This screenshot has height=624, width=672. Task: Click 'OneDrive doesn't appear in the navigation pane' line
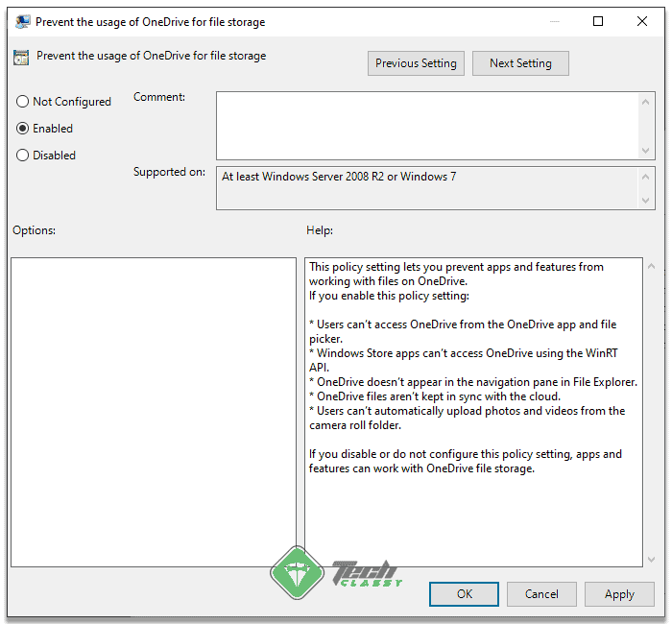[x=473, y=382]
